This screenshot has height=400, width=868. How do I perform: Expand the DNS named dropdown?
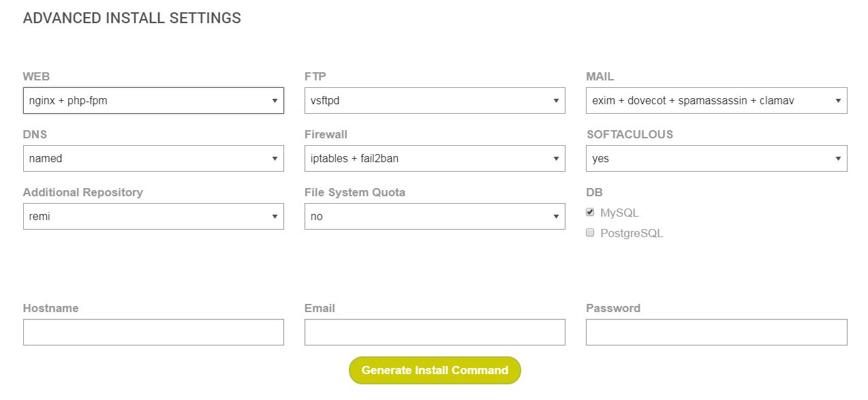153,159
